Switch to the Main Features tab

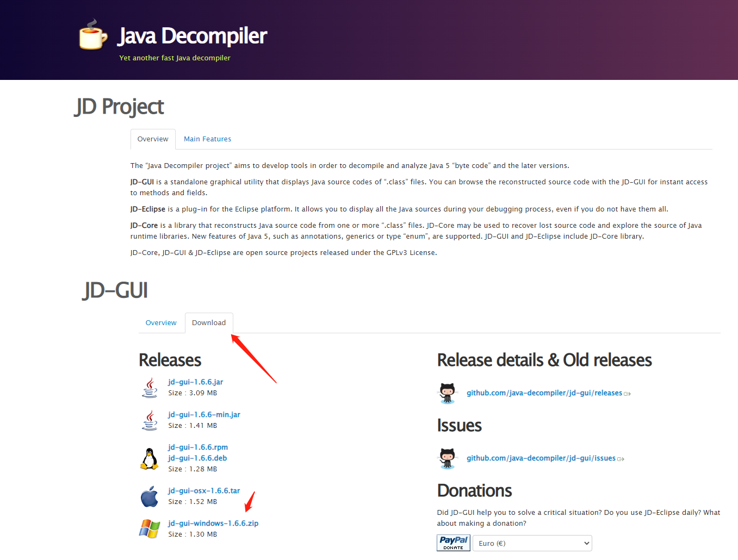pyautogui.click(x=207, y=139)
